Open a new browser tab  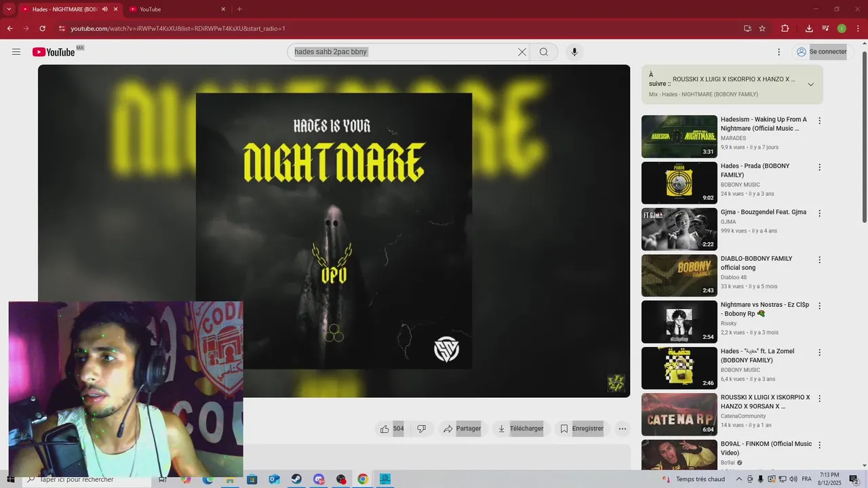click(239, 9)
